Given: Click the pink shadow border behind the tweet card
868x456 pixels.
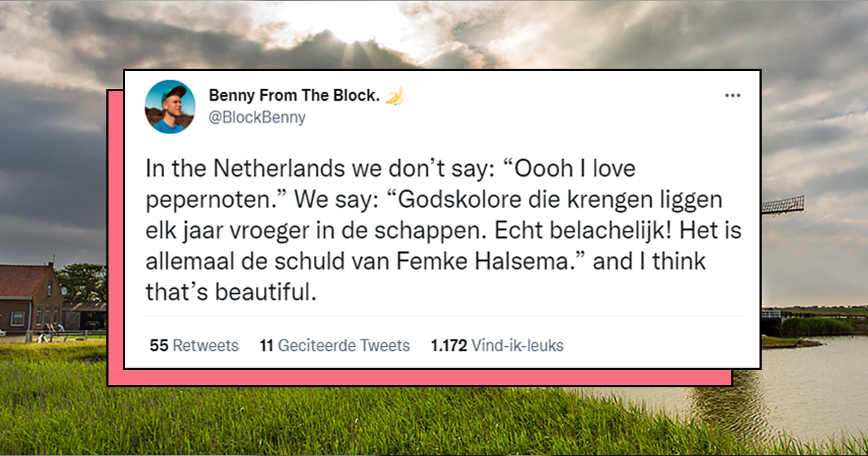Looking at the screenshot, I should [x=114, y=239].
